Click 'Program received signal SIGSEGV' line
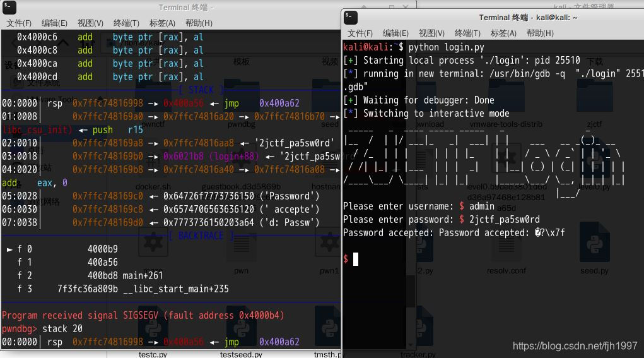The width and height of the screenshot is (644, 358). 143,315
